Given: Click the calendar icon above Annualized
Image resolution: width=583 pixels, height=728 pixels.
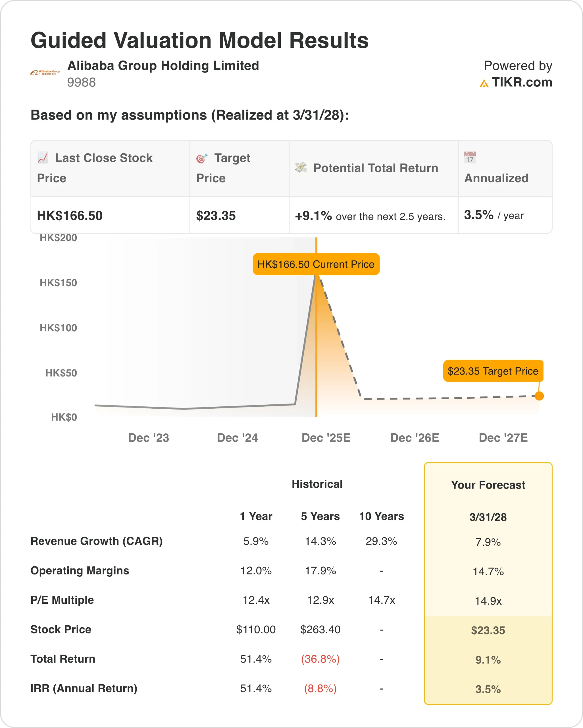Looking at the screenshot, I should coord(470,157).
